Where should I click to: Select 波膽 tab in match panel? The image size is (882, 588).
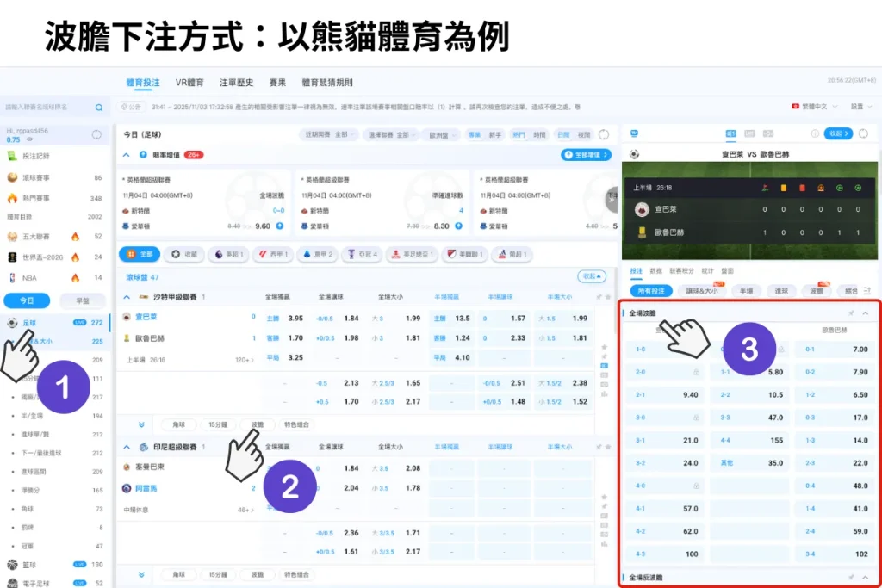coord(817,291)
